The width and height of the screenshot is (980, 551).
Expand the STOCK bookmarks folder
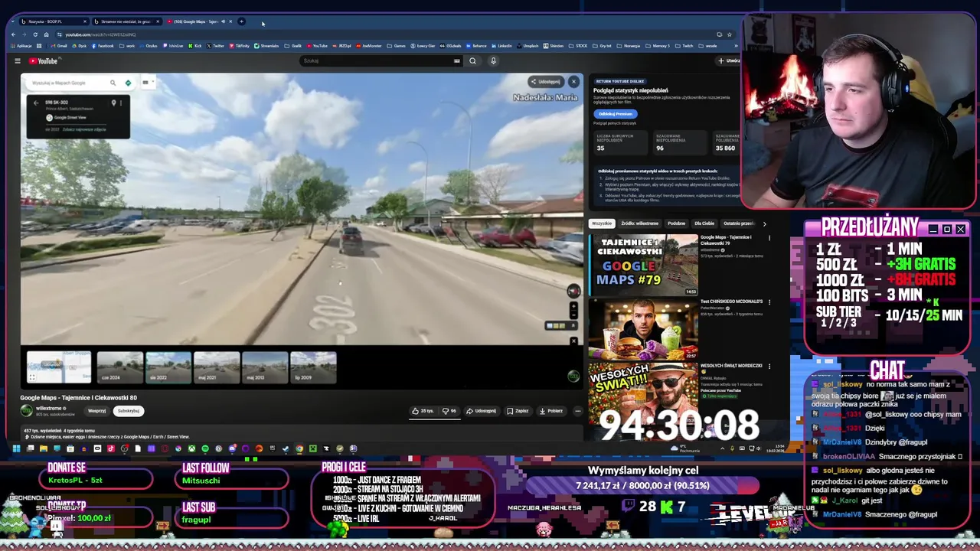pos(578,46)
